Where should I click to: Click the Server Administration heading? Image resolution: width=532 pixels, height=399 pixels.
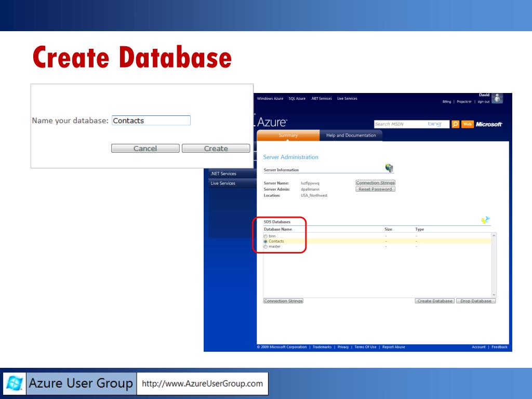(x=290, y=157)
